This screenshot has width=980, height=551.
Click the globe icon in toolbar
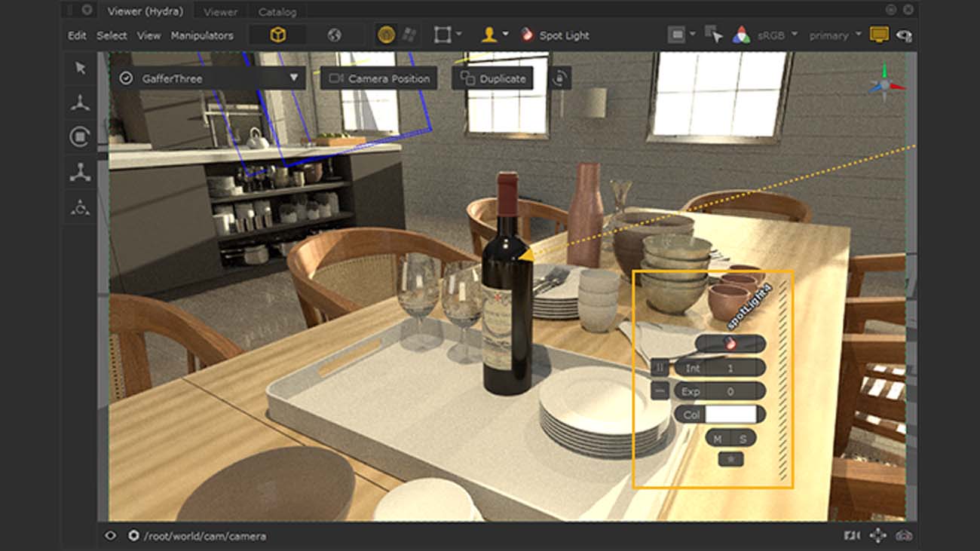(x=335, y=35)
